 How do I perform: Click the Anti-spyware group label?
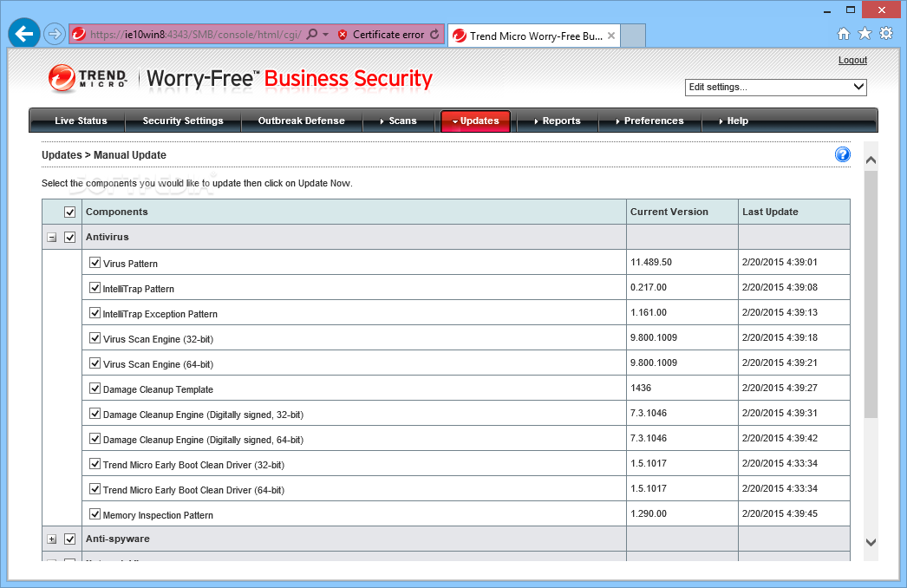coord(117,539)
